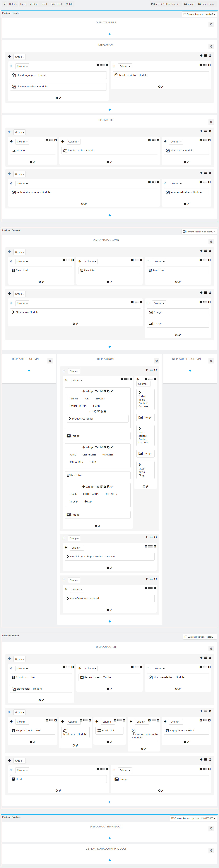This screenshot has width=219, height=868.
Task: Open settings gear for DISPLAYLEFTCOLUMN
Action: point(50,361)
